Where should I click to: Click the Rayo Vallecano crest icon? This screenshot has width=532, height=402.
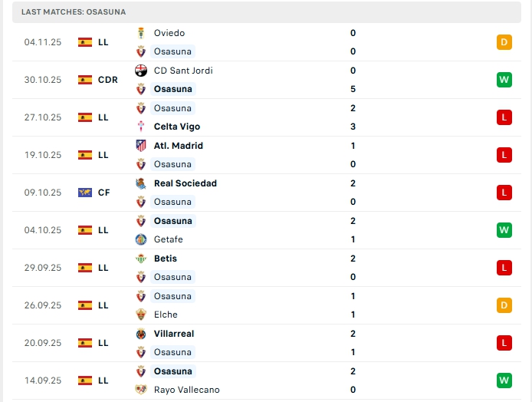pyautogui.click(x=141, y=390)
